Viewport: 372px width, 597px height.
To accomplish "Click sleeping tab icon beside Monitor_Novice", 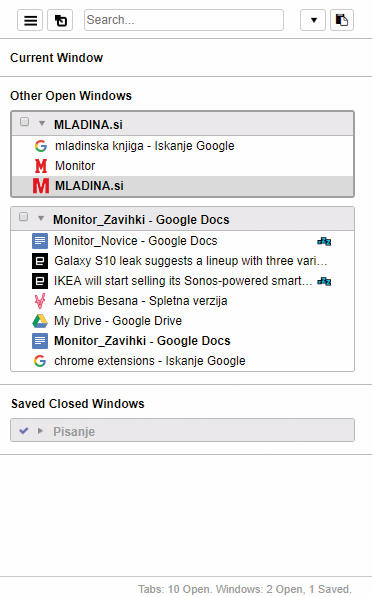I will click(x=324, y=241).
